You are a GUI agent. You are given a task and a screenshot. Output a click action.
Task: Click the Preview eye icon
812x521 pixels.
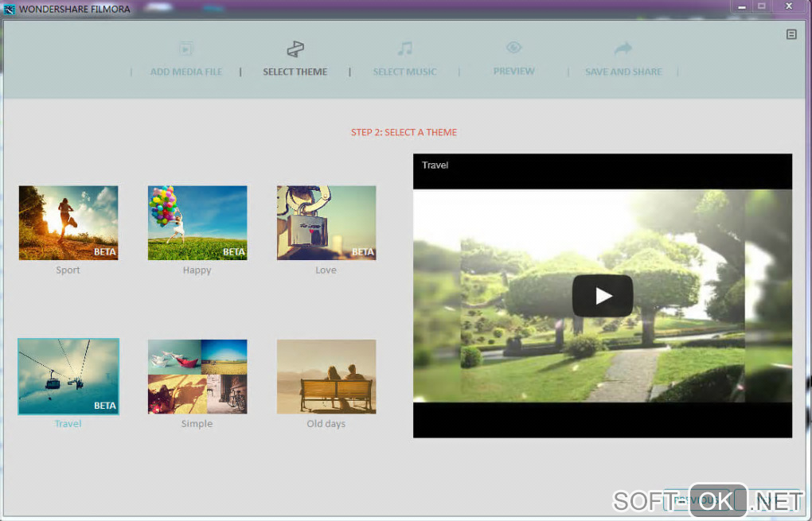[513, 48]
